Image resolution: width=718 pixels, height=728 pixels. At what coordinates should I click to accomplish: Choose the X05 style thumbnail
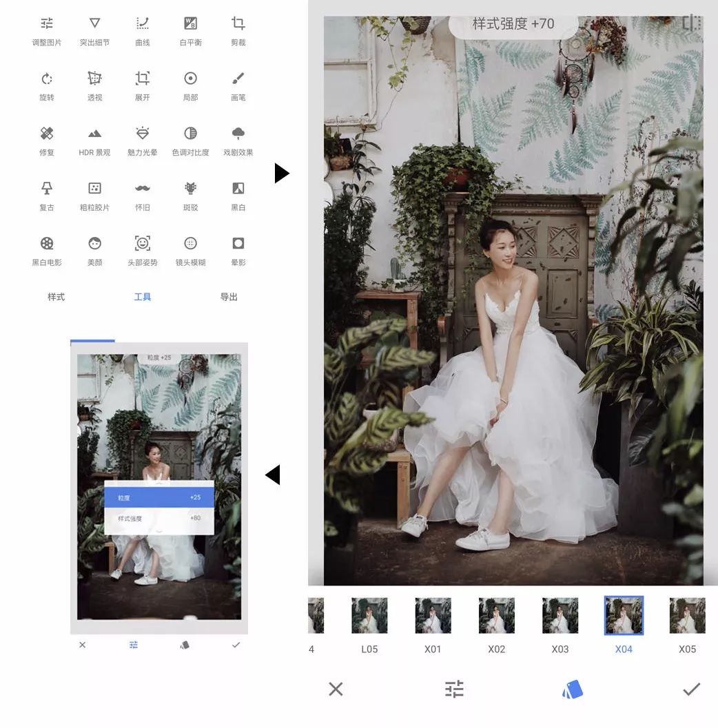point(688,616)
